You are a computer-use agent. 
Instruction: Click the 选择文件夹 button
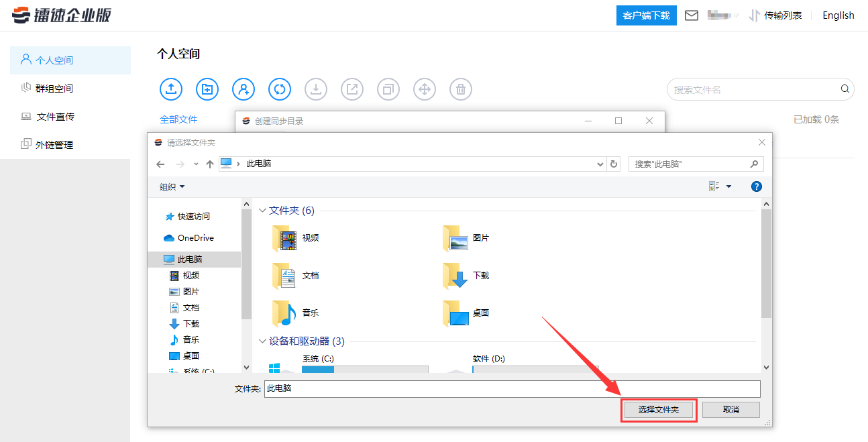(x=658, y=409)
